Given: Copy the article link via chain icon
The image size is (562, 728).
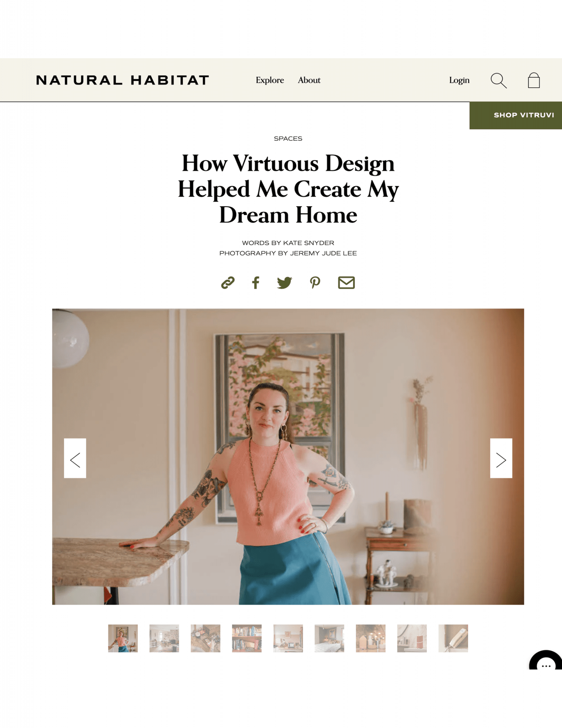Looking at the screenshot, I should (228, 282).
